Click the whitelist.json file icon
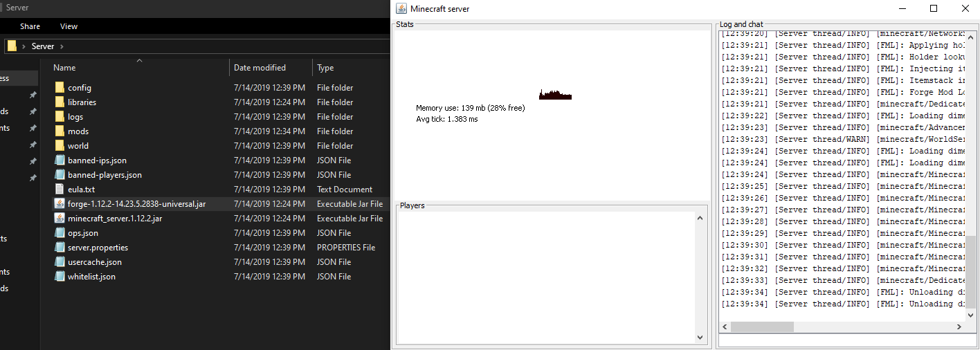Image resolution: width=980 pixels, height=350 pixels. [60, 277]
